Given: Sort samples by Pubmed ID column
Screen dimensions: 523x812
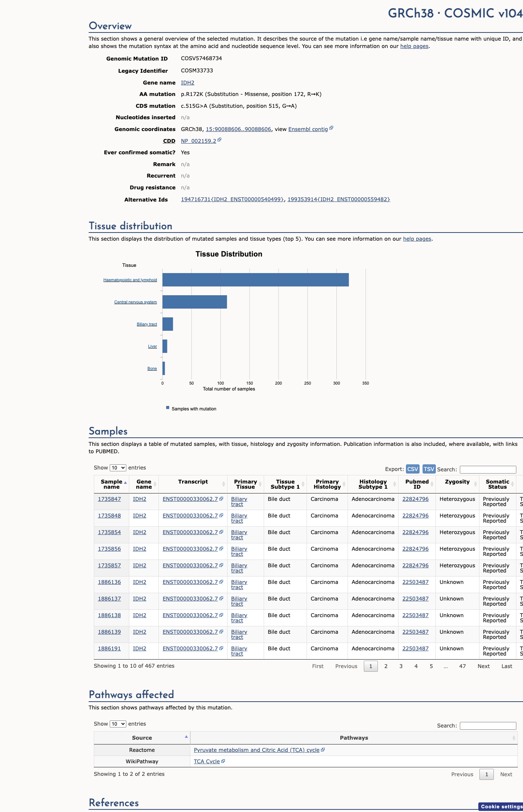Looking at the screenshot, I should [x=417, y=484].
